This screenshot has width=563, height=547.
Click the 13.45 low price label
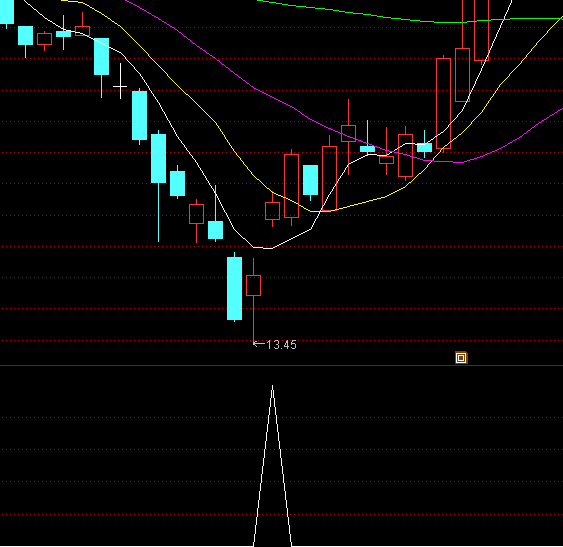282,345
